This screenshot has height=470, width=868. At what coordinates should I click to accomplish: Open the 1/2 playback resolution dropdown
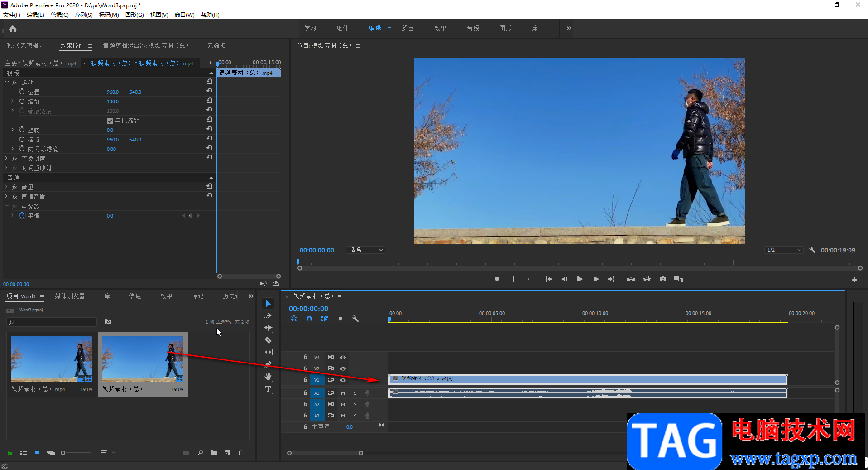coord(784,250)
